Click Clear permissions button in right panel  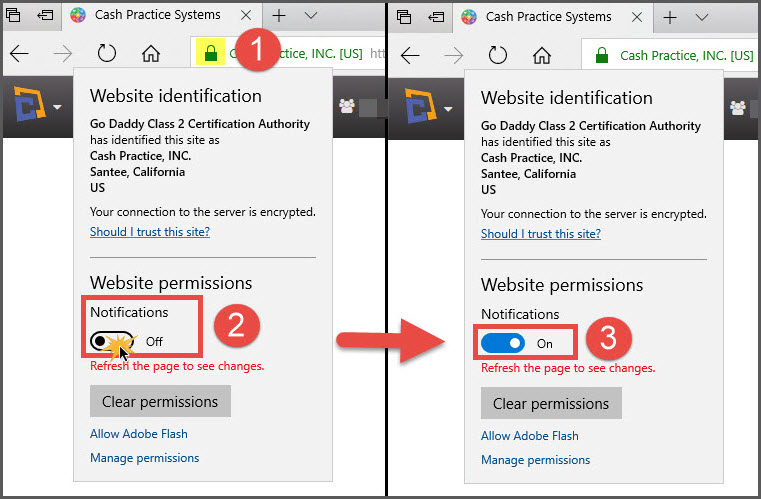coord(551,403)
